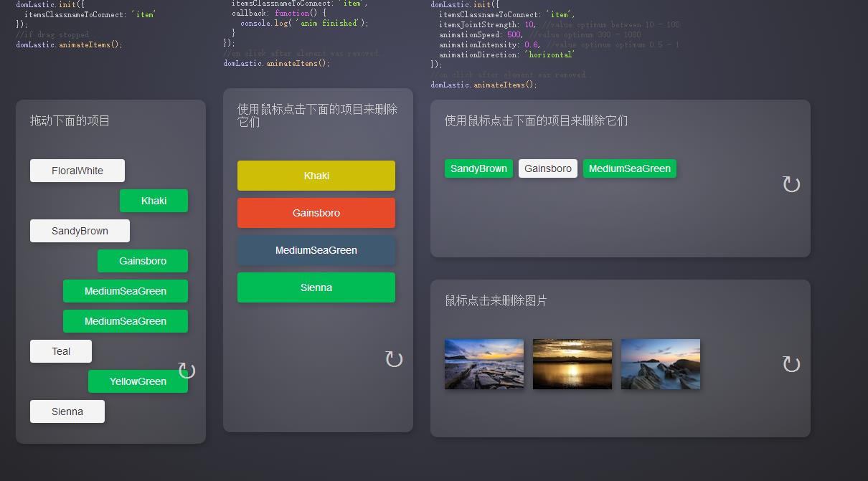Image resolution: width=868 pixels, height=481 pixels.
Task: Remove the yellow Khaki block
Action: tap(316, 176)
